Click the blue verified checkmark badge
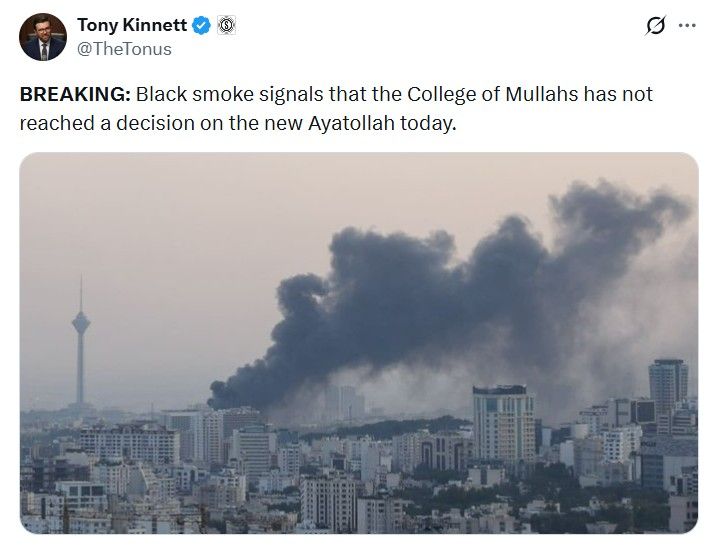Screen dimensions: 715x553 (201, 26)
